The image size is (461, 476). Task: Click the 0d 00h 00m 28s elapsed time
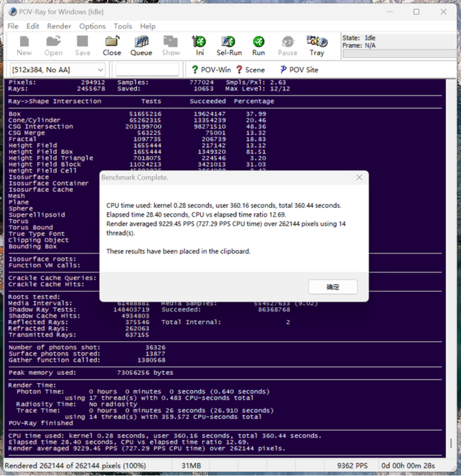pyautogui.click(x=408, y=466)
